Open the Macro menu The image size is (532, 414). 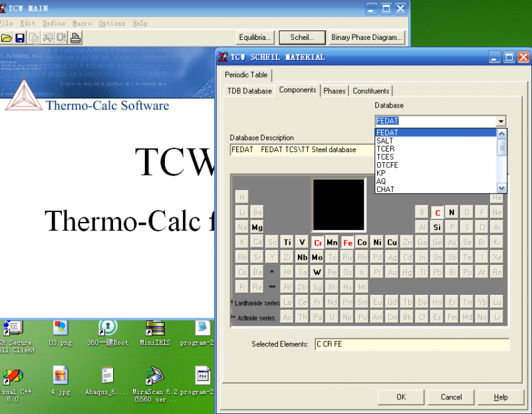point(82,23)
